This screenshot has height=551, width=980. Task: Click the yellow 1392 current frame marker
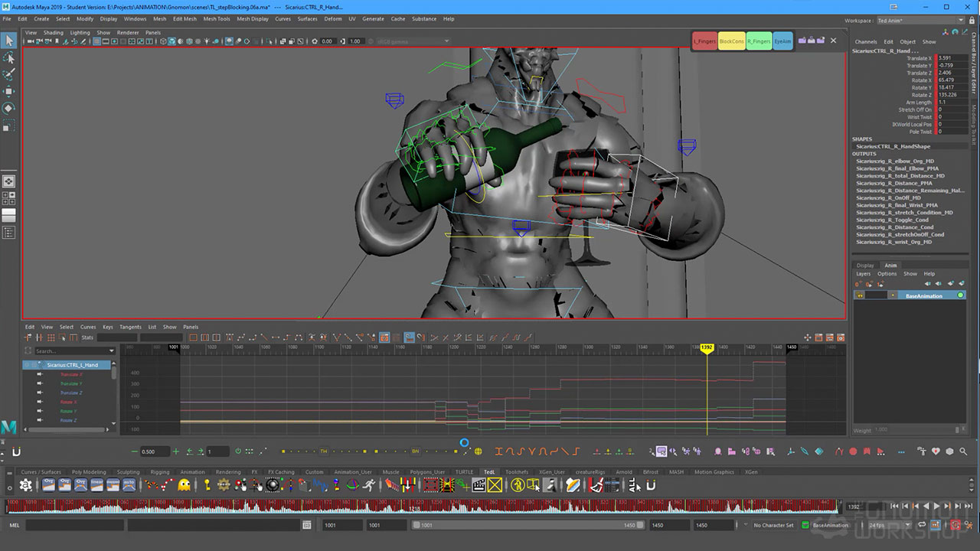[706, 347]
